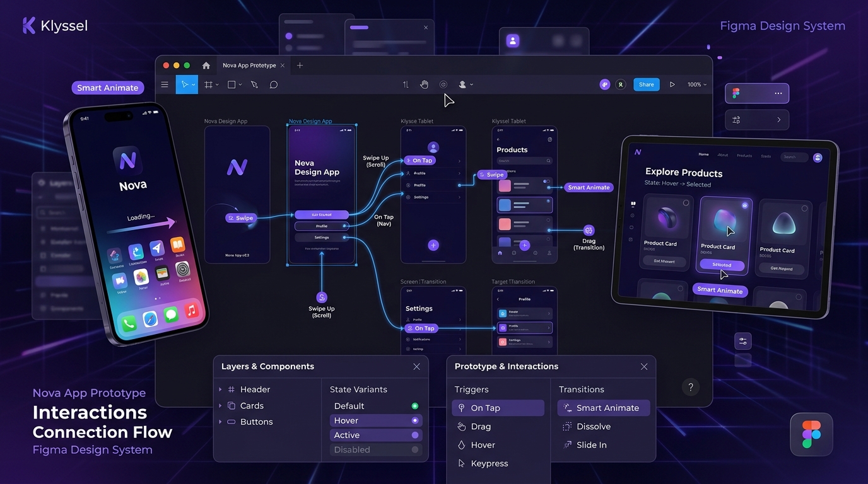
Task: Open the 100% zoom level dropdown
Action: coord(697,84)
